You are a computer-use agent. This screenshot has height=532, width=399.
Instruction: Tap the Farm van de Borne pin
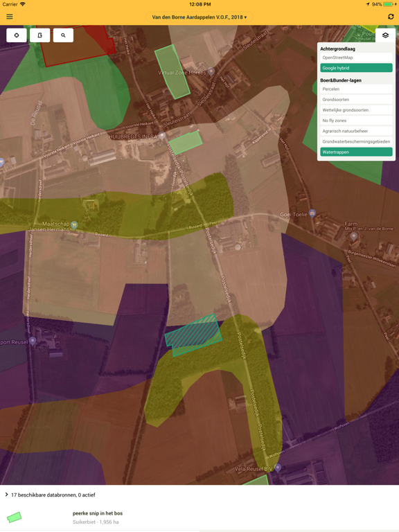click(x=354, y=236)
